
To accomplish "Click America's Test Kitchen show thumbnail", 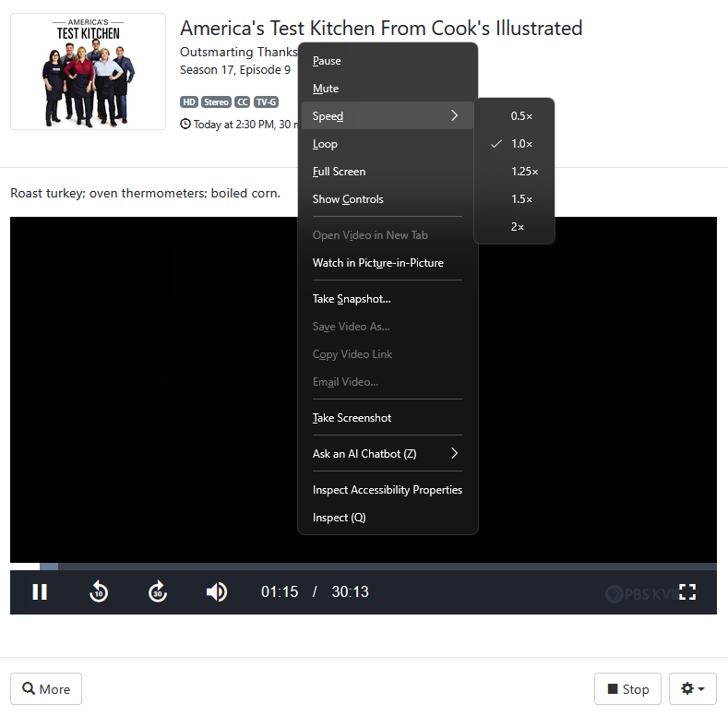I will 88,71.
